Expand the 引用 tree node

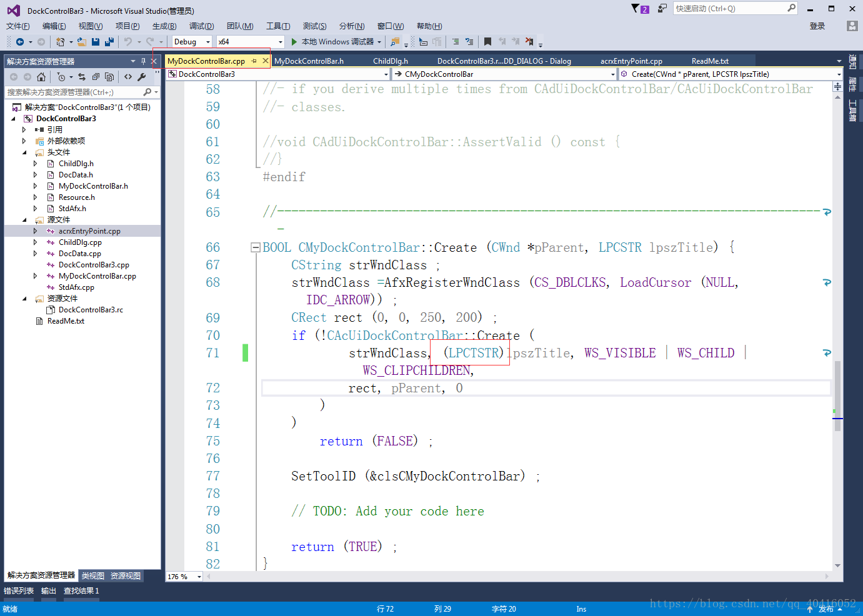point(24,130)
